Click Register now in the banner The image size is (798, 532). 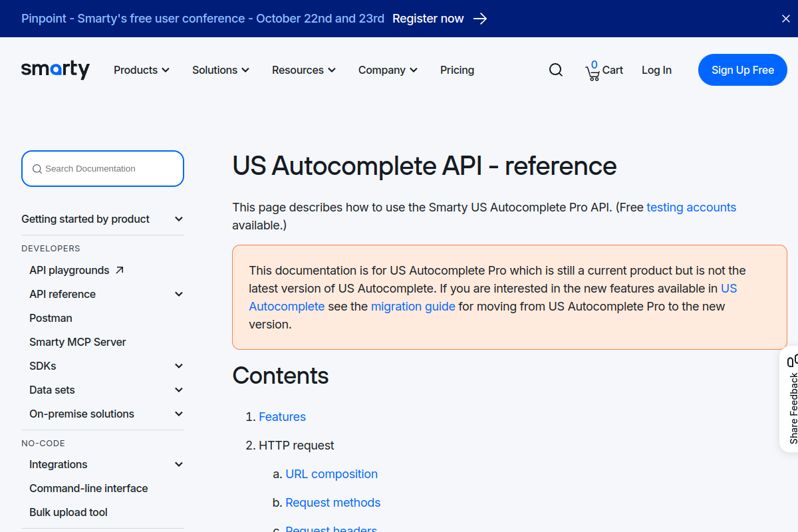point(428,19)
